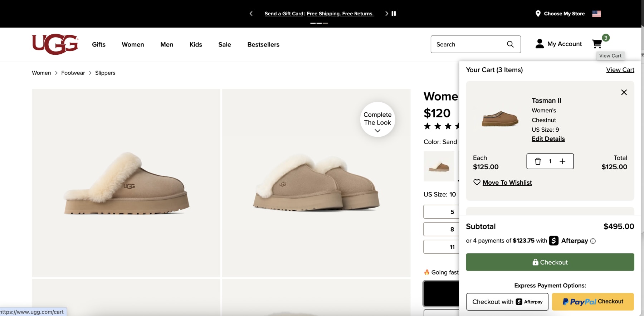Select the Sand color swatch
Viewport: 644px width, 316px height.
(x=439, y=166)
